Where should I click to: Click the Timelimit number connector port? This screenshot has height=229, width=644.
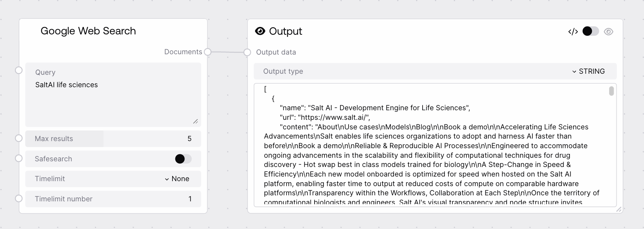click(x=19, y=199)
